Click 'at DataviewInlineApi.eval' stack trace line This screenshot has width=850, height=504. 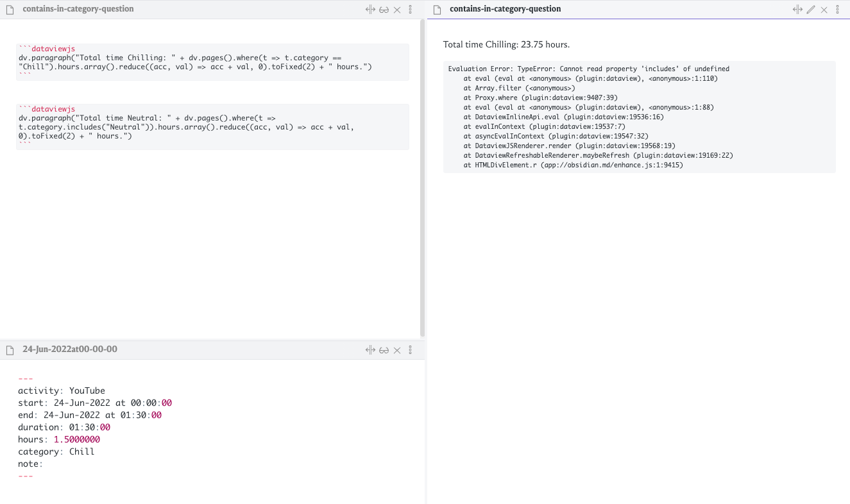(564, 117)
